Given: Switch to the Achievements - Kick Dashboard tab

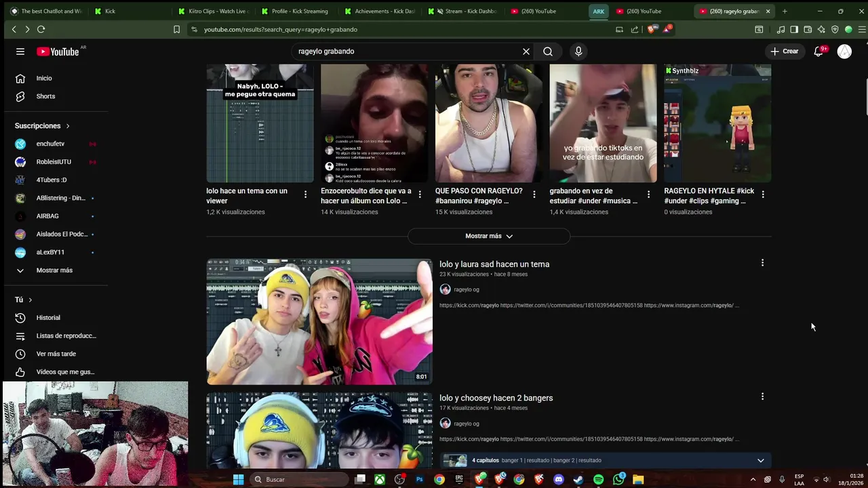Looking at the screenshot, I should point(380,11).
